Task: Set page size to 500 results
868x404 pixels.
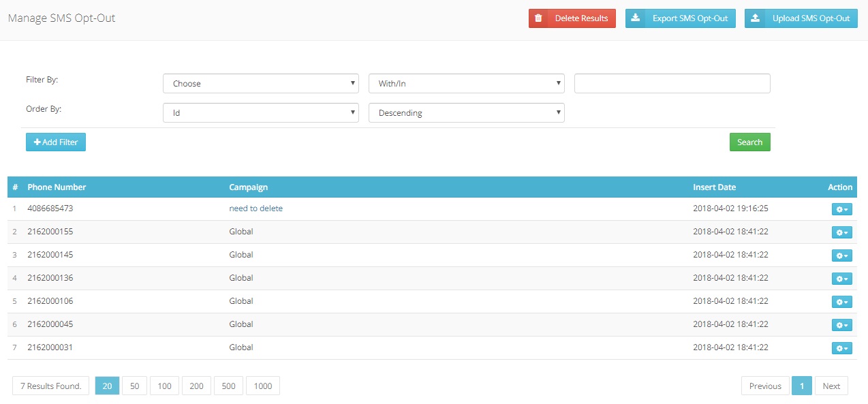Action: (x=228, y=386)
